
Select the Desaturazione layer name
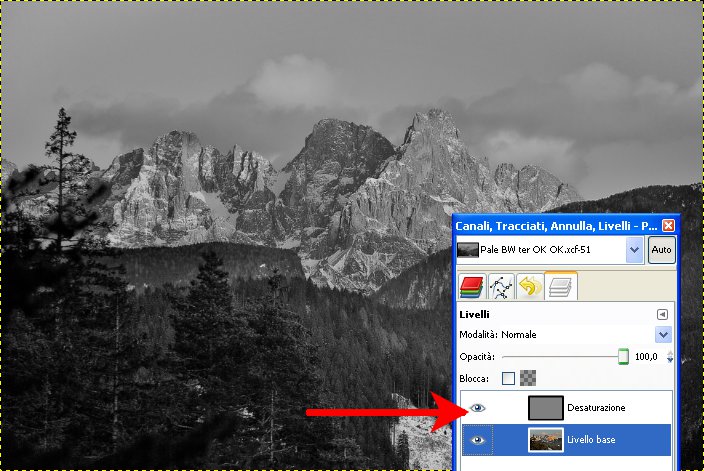596,408
